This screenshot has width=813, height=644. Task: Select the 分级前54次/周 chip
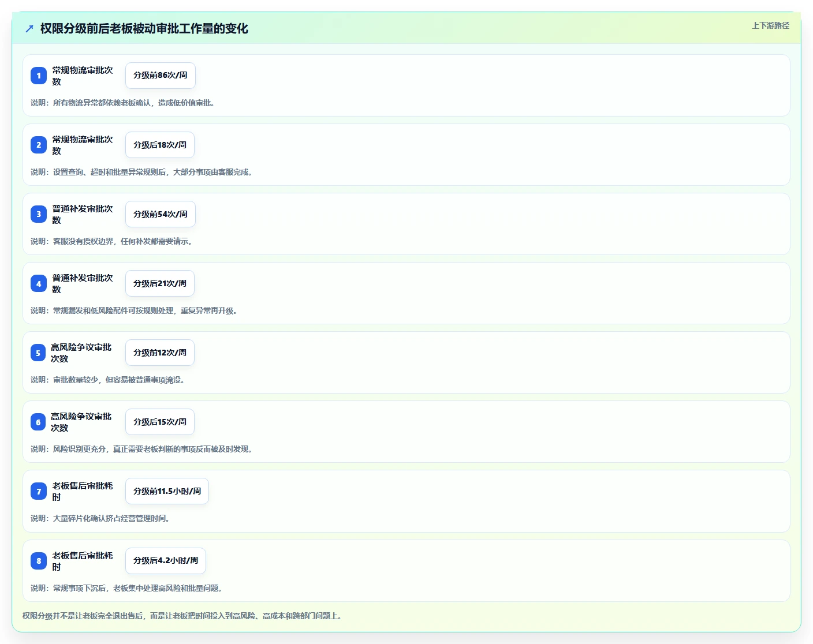click(161, 214)
